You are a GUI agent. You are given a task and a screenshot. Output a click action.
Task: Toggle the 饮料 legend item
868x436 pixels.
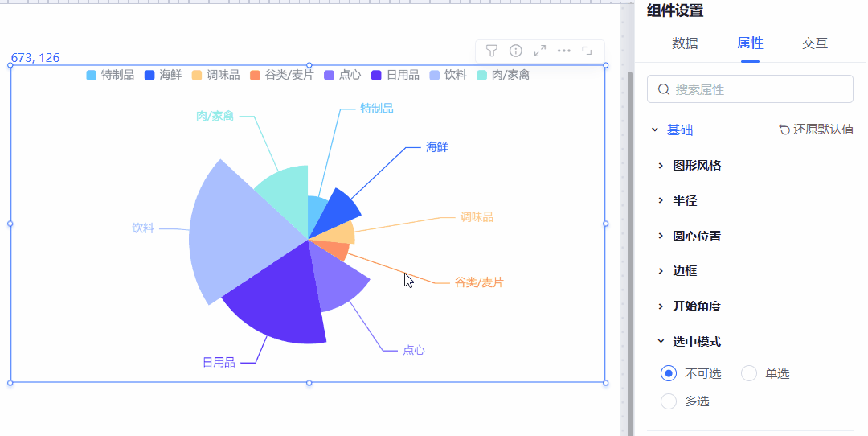448,76
